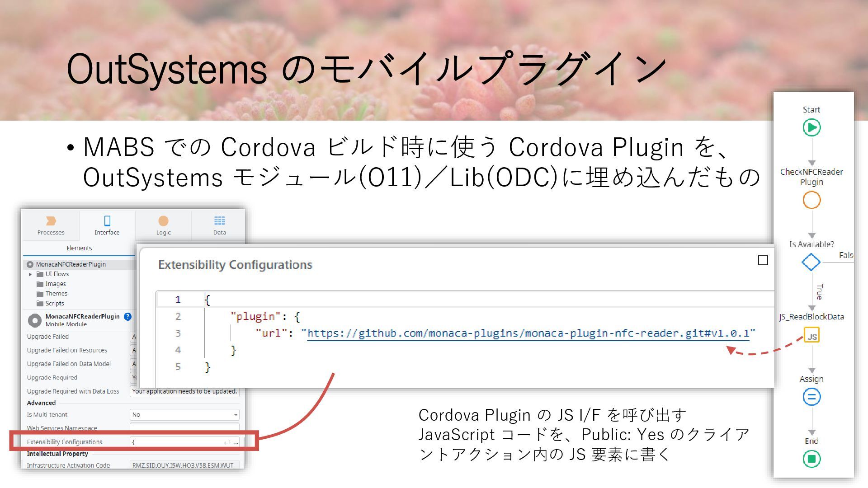Select the Upgrade Failed property label

click(47, 337)
